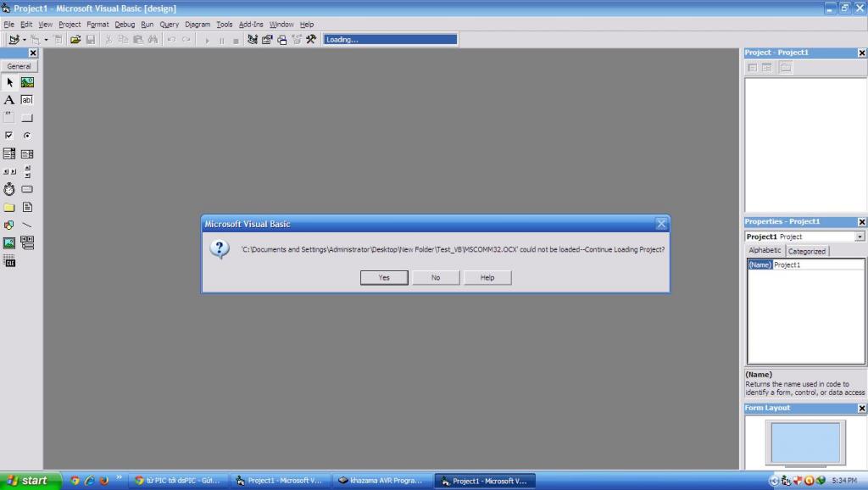Click No in the dialog
The height and width of the screenshot is (490, 868).
coord(436,277)
